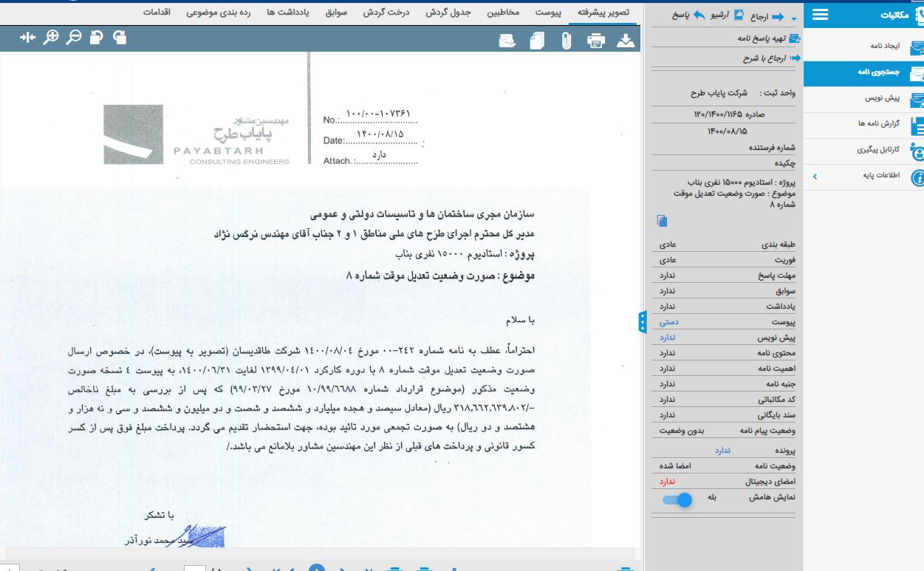This screenshot has width=924, height=571.
Task: Print the letter via the printer icon
Action: (x=595, y=41)
